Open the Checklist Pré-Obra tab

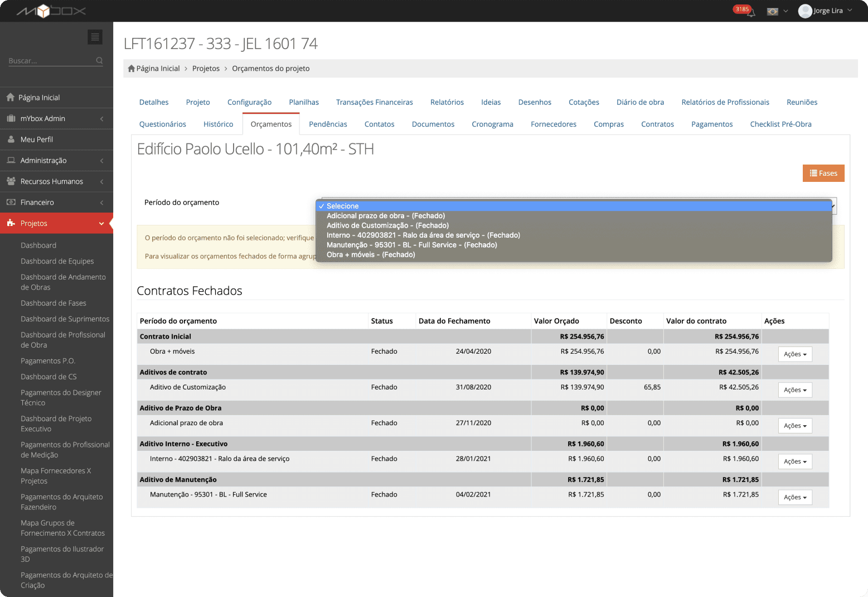(780, 124)
